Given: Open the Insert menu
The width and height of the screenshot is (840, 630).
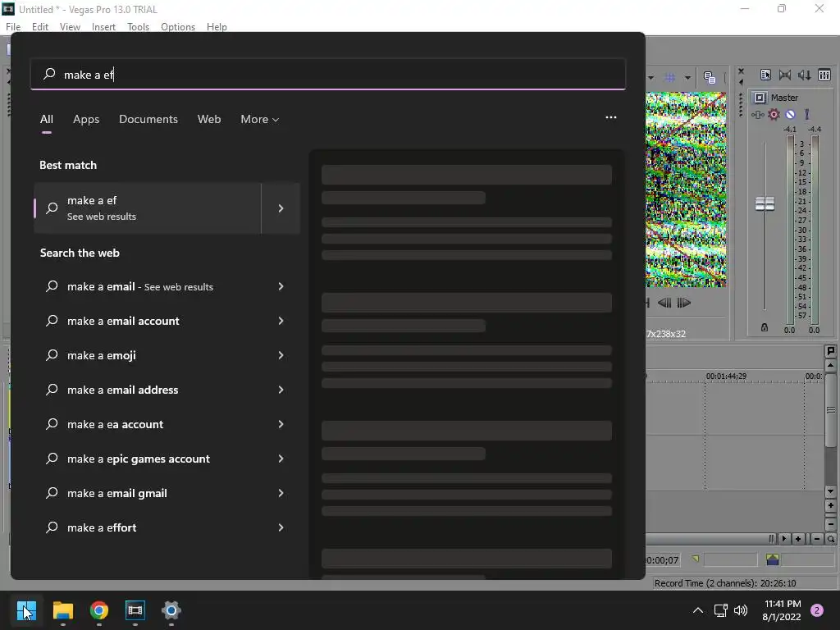Looking at the screenshot, I should click(x=103, y=27).
